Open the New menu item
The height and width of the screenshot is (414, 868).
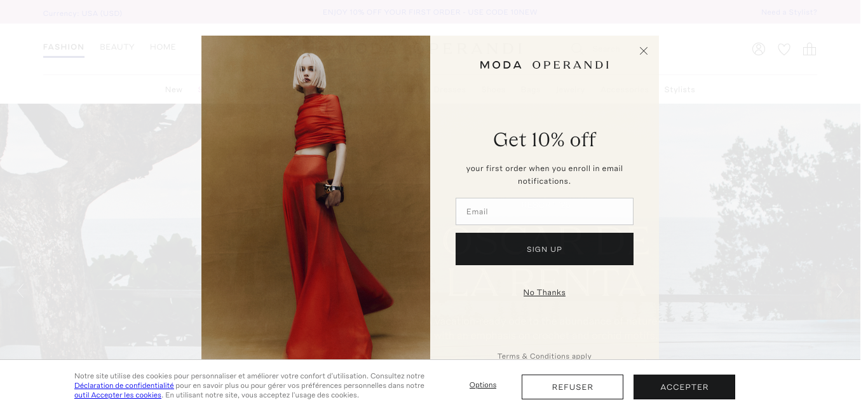point(173,90)
